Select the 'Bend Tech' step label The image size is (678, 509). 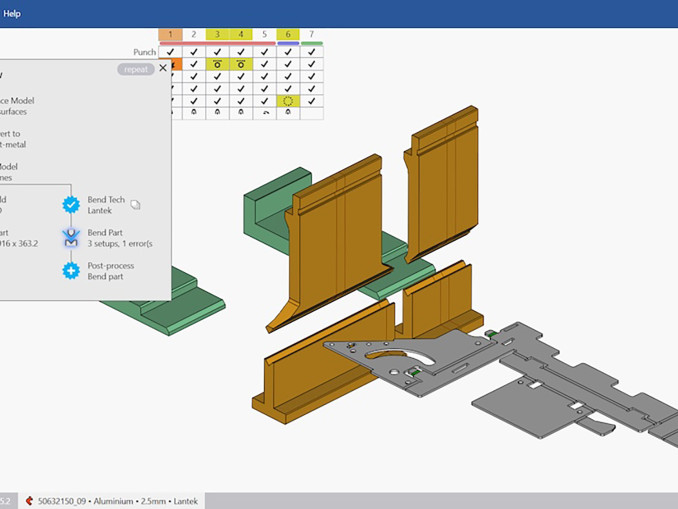[x=106, y=199]
